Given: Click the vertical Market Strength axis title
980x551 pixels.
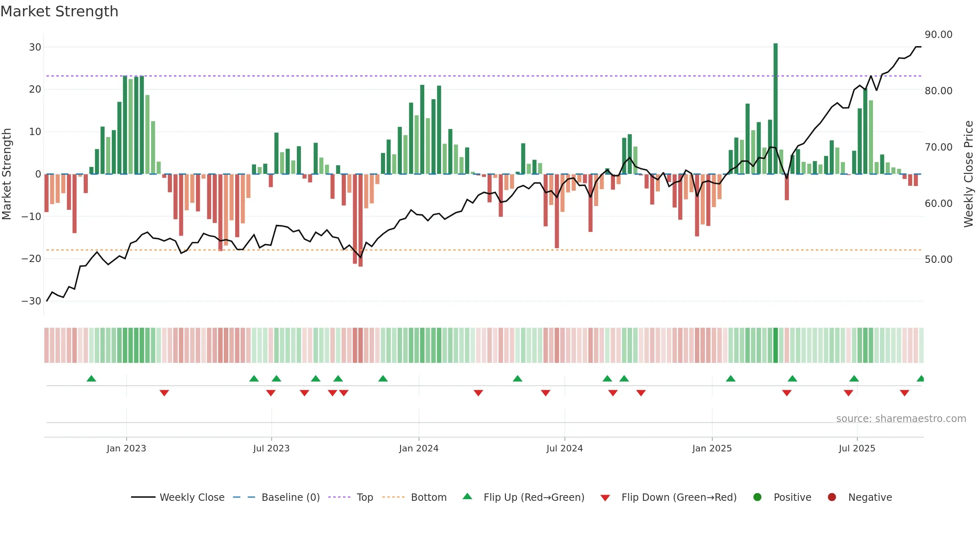Looking at the screenshot, I should [x=7, y=174].
